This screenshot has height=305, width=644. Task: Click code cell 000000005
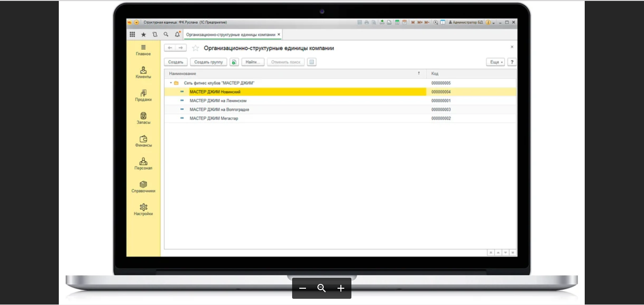click(441, 83)
